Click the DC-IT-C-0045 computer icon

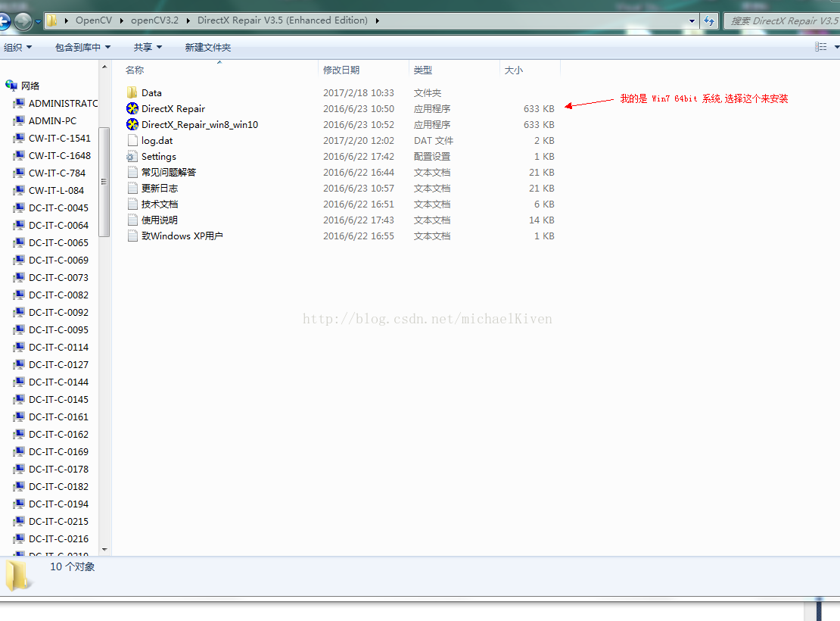pyautogui.click(x=19, y=208)
